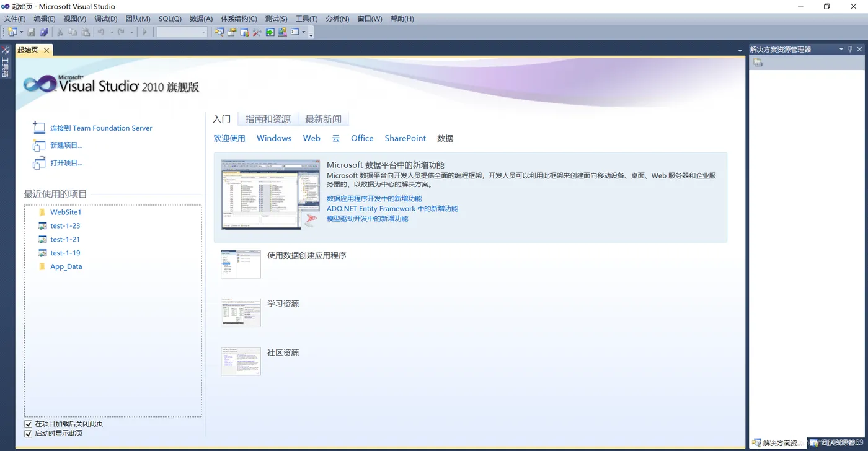Open the Solution Explorer window position dropdown

(x=841, y=49)
